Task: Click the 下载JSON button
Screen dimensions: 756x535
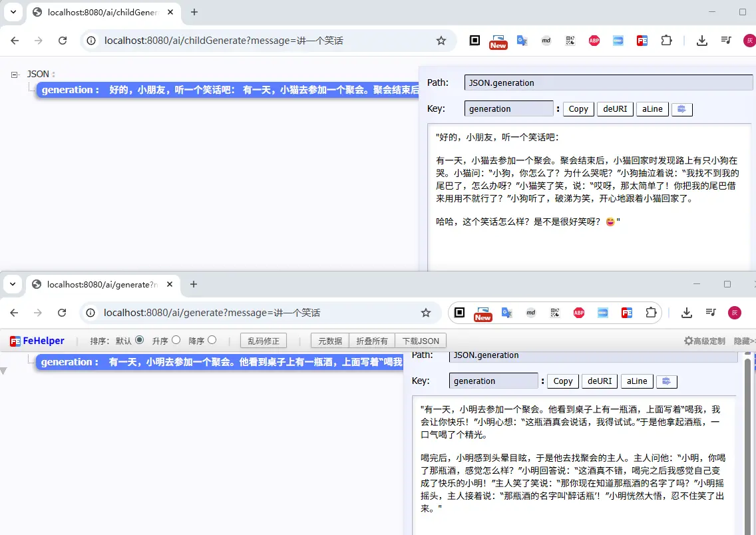Action: 420,341
